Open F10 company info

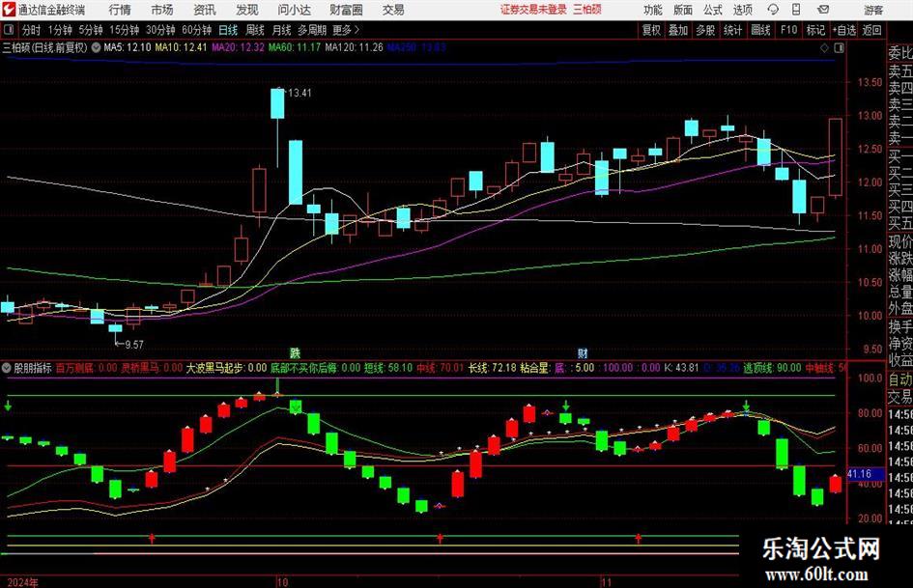point(789,30)
